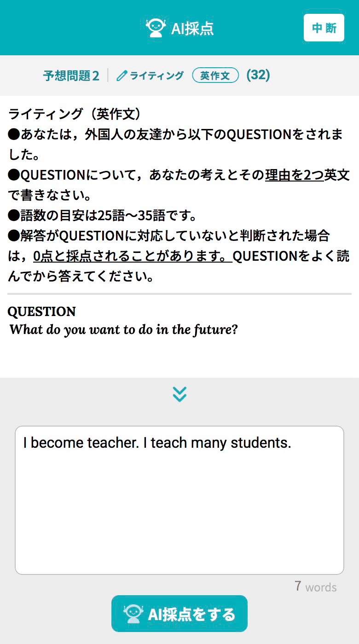Click the underlined 0点と採点されることがあります text
Screen dimensions: 359x644
tap(133, 256)
